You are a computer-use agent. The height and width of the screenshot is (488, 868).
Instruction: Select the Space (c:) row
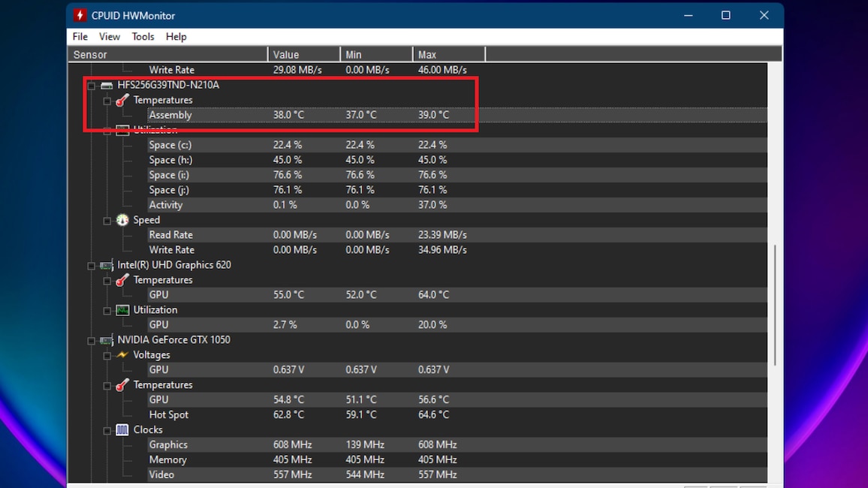(457, 145)
